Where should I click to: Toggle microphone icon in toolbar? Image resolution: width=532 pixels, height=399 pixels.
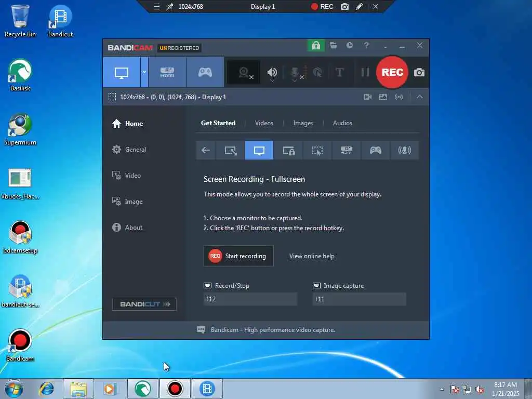(295, 73)
